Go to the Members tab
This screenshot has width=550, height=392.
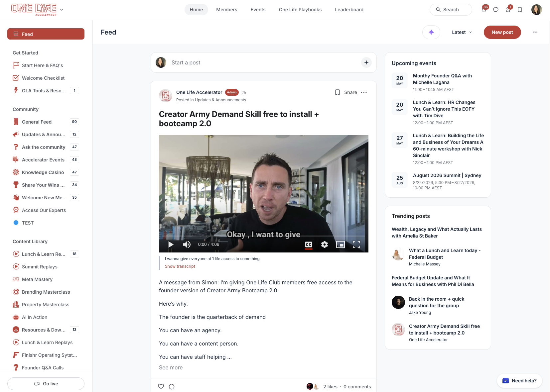226,10
